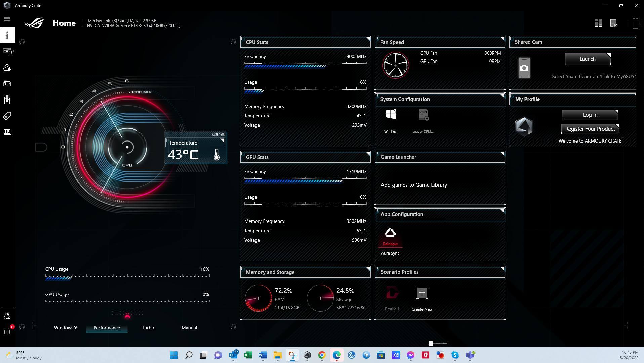Image resolution: width=644 pixels, height=363 pixels.
Task: Open the User Center icon in sidebar
Action: tap(7, 316)
